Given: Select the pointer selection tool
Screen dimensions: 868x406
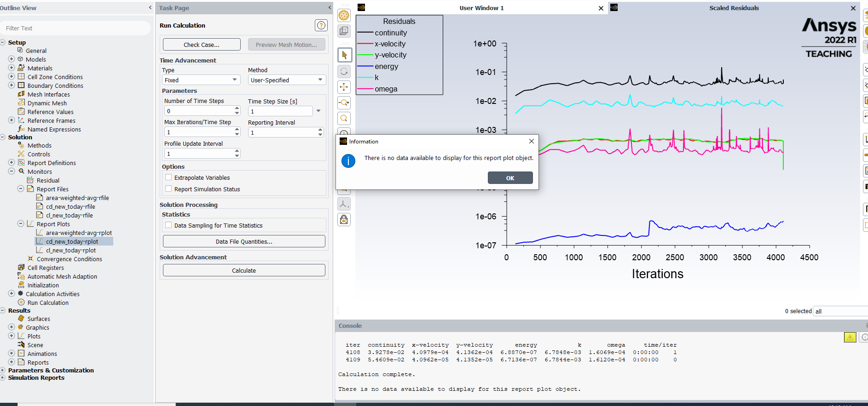Looking at the screenshot, I should point(344,55).
